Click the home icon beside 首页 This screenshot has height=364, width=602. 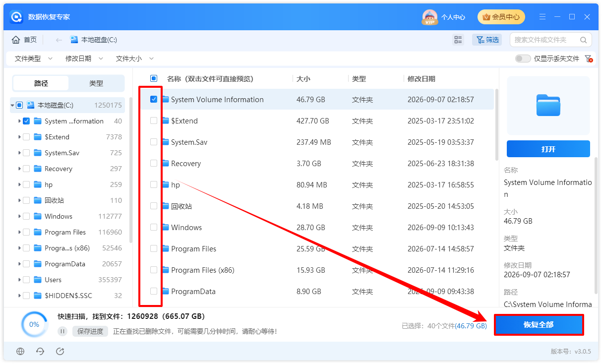tap(16, 40)
